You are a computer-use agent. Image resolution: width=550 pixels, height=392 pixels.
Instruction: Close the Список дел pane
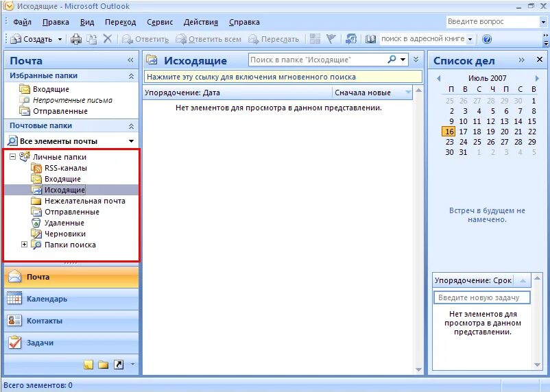click(540, 60)
